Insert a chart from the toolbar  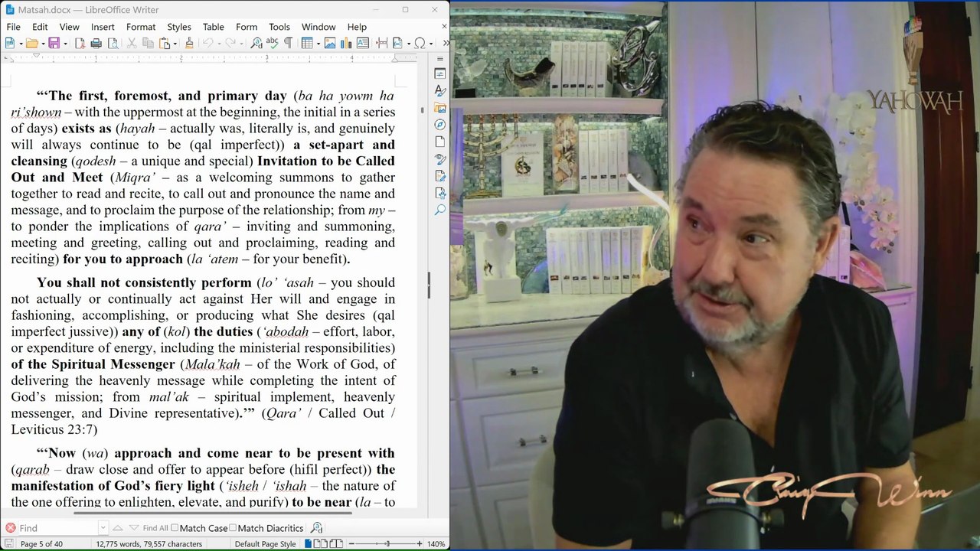[346, 43]
